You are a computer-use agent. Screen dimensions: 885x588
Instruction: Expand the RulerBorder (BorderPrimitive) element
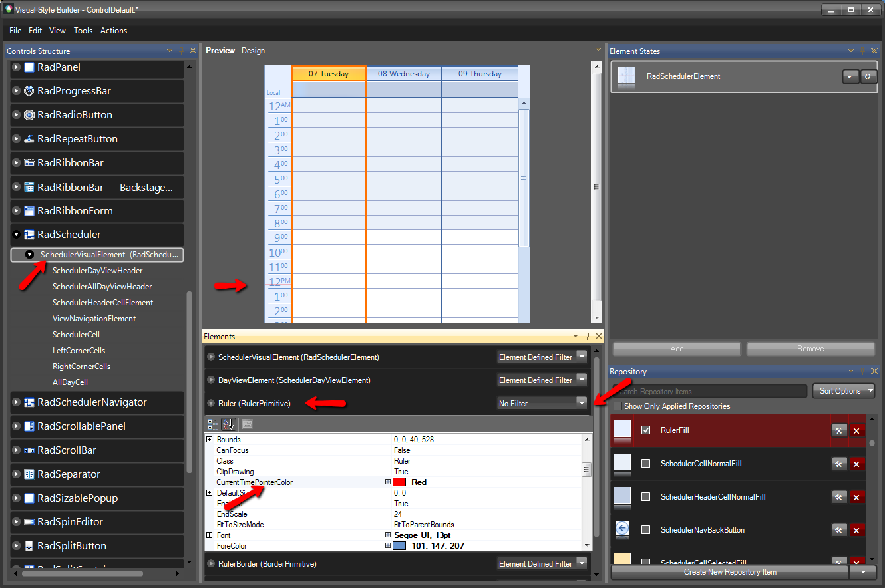tap(211, 563)
